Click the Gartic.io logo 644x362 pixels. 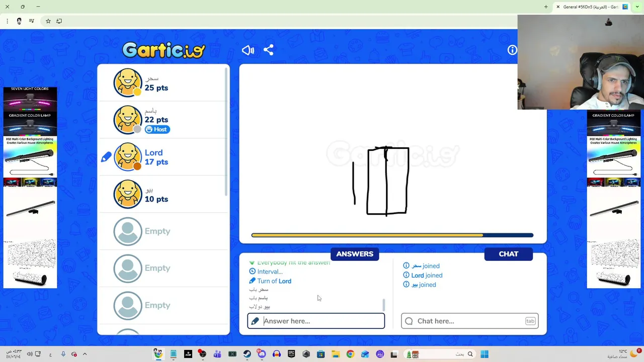[x=164, y=50]
